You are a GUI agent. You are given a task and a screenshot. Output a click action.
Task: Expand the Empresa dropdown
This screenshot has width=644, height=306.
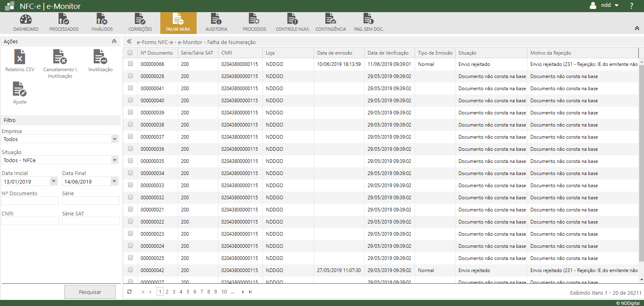click(115, 139)
